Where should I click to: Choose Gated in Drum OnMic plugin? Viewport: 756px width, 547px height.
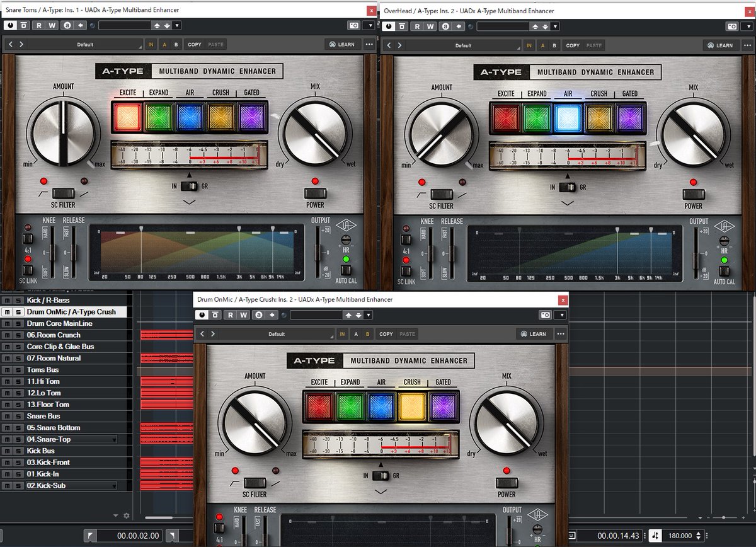(442, 406)
